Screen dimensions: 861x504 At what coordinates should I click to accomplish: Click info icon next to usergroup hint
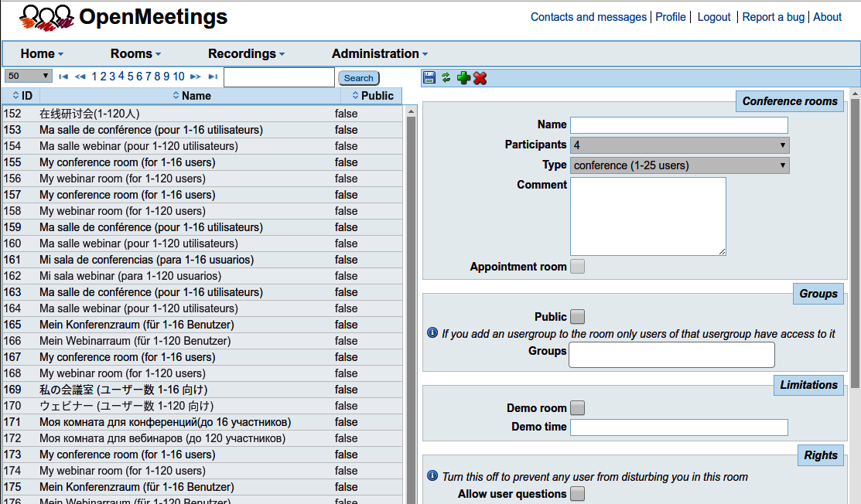click(x=432, y=332)
